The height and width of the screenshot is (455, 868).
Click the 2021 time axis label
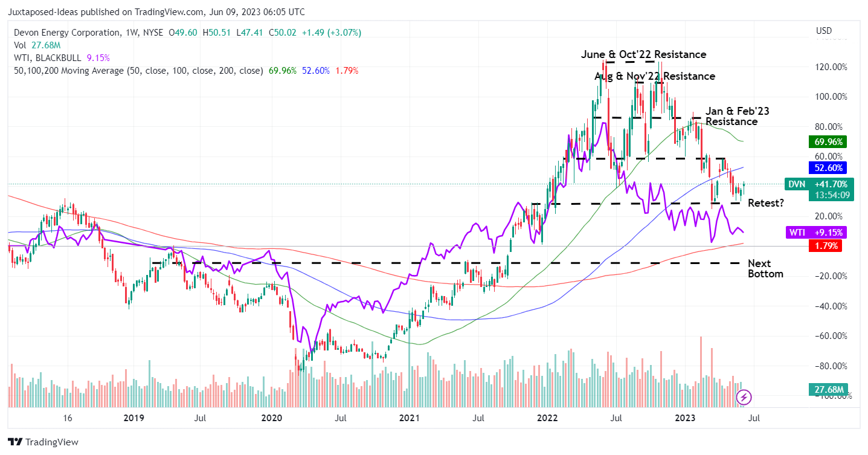click(410, 418)
